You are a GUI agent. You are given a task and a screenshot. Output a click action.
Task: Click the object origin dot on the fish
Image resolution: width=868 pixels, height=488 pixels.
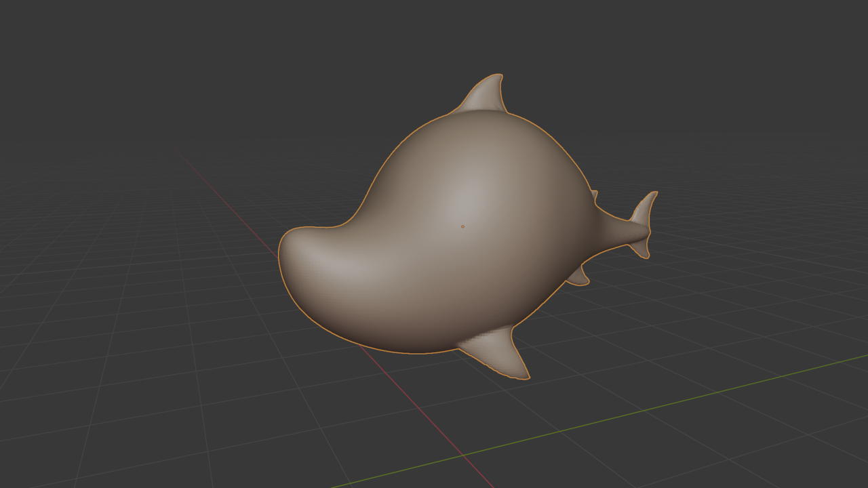point(464,226)
